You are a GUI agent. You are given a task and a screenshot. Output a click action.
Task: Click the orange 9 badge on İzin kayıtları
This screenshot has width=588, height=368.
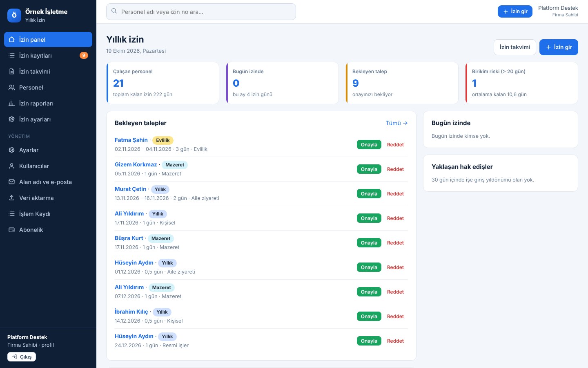click(84, 56)
